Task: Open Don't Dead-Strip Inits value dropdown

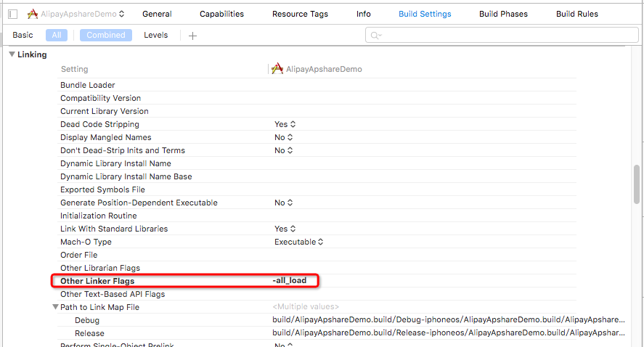Action: [283, 151]
